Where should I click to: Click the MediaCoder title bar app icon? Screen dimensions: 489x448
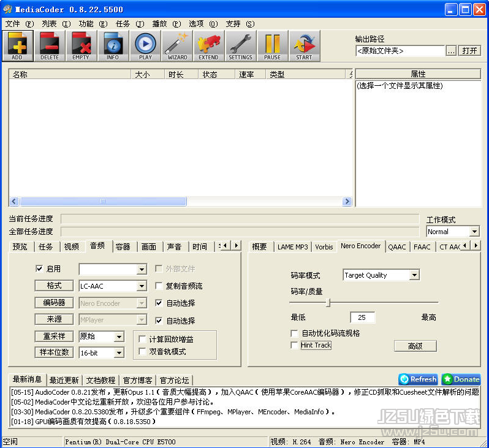point(7,9)
